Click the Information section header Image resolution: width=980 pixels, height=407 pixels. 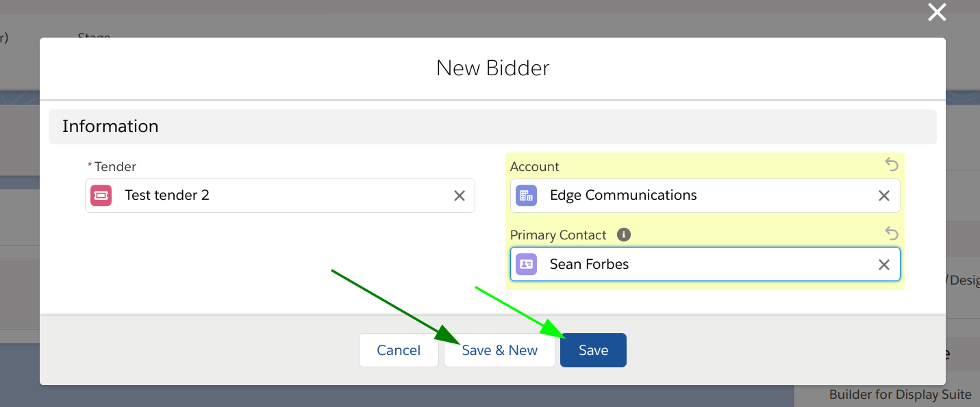110,127
